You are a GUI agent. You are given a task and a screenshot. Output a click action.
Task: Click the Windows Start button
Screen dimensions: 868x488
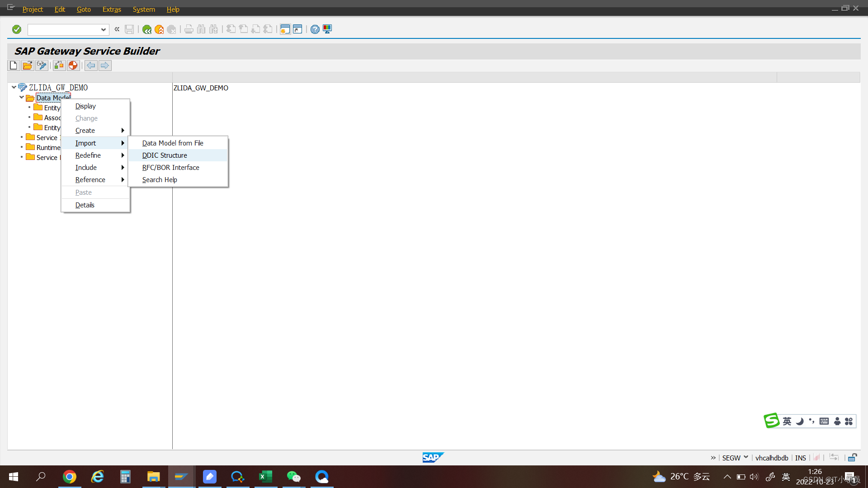point(14,477)
